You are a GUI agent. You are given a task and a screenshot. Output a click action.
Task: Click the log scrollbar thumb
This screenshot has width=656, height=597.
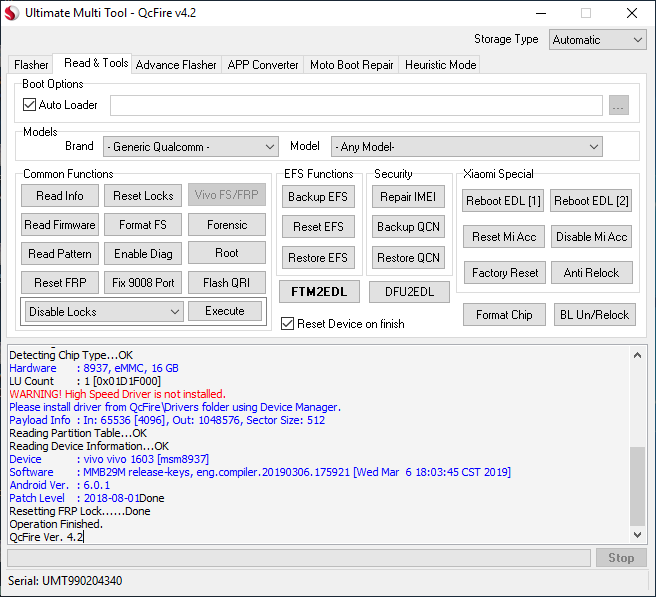coord(637,486)
